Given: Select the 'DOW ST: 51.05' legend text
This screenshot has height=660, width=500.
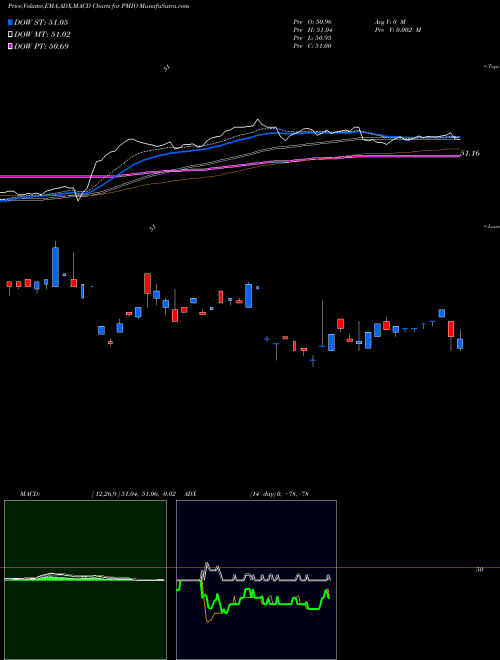Looking at the screenshot, I should (x=41, y=22).
